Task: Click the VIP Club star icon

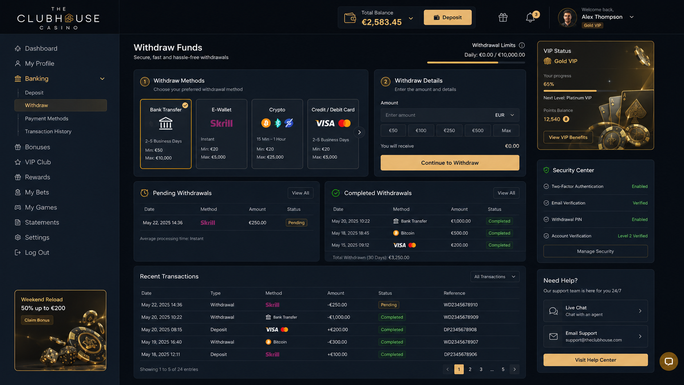Action: coord(17,162)
